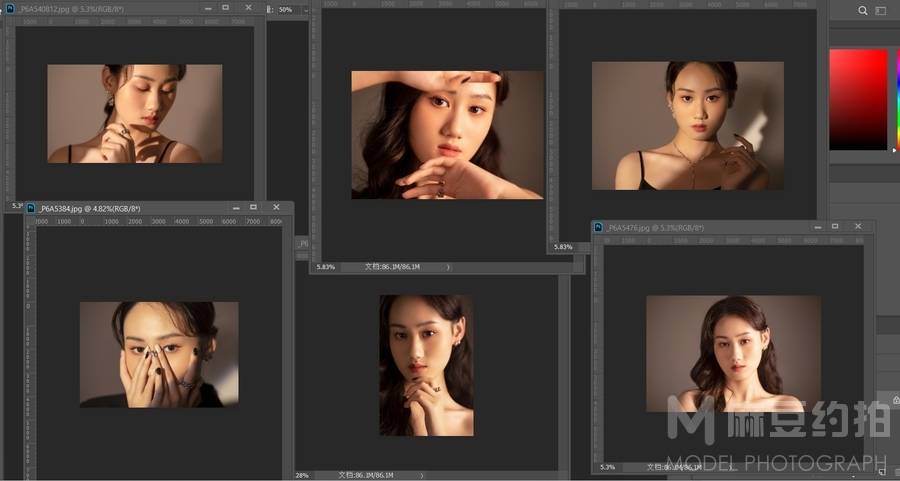This screenshot has width=900, height=481.
Task: Close the _P6A5384.jpg document window
Action: click(276, 207)
